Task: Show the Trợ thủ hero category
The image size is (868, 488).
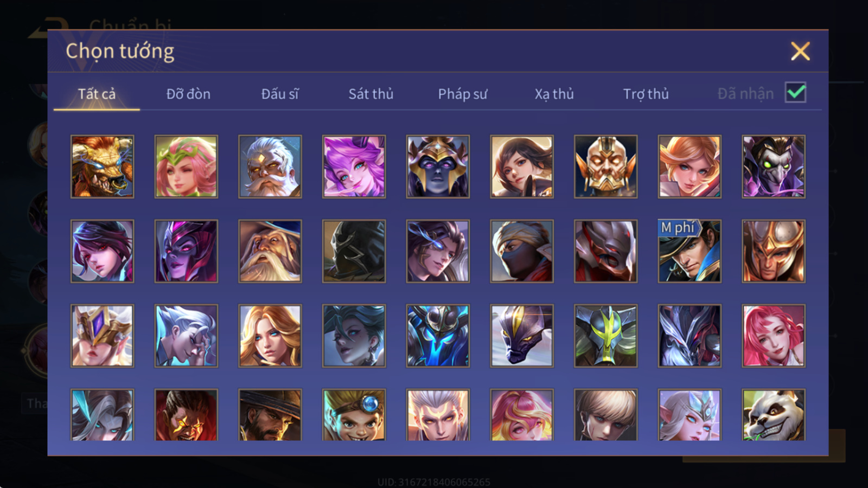Action: [x=646, y=94]
